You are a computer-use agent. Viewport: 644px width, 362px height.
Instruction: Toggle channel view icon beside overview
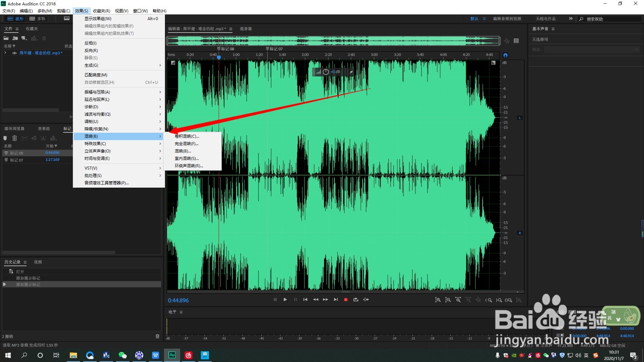pyautogui.click(x=516, y=41)
